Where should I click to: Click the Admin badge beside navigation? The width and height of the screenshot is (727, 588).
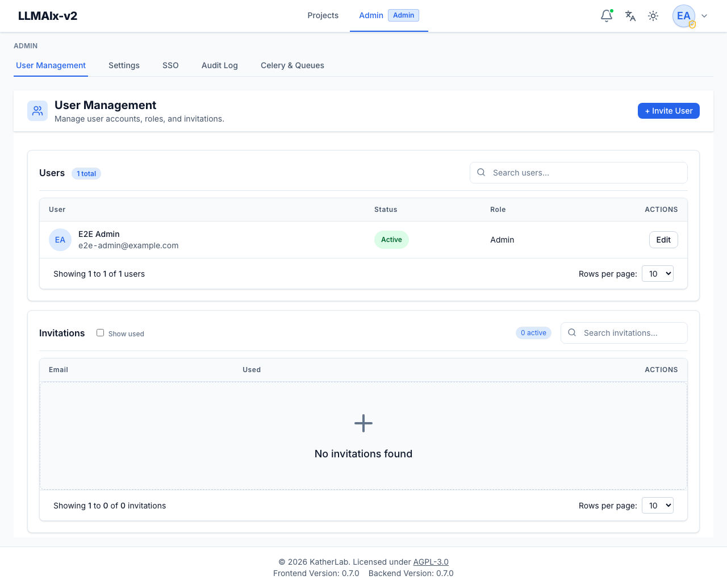point(403,15)
